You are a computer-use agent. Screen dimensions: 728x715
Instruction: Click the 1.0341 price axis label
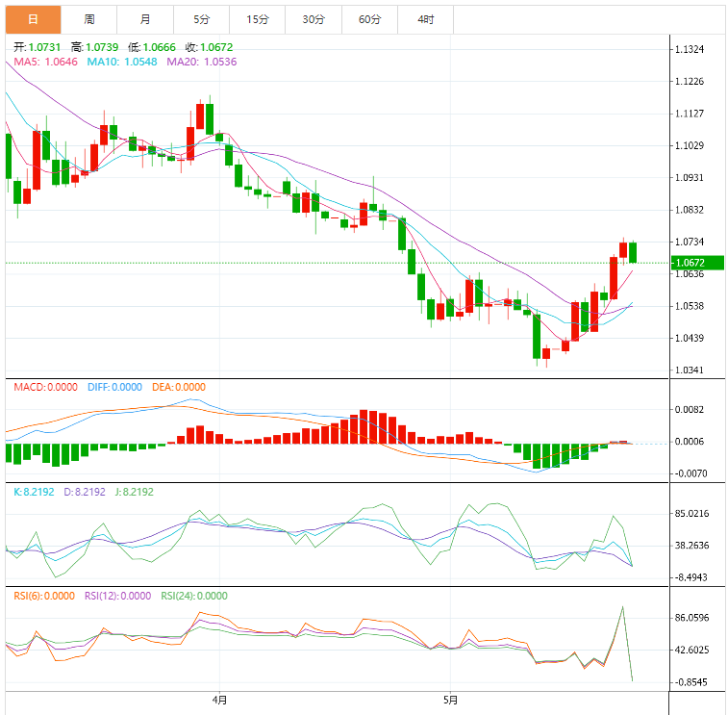(x=690, y=370)
